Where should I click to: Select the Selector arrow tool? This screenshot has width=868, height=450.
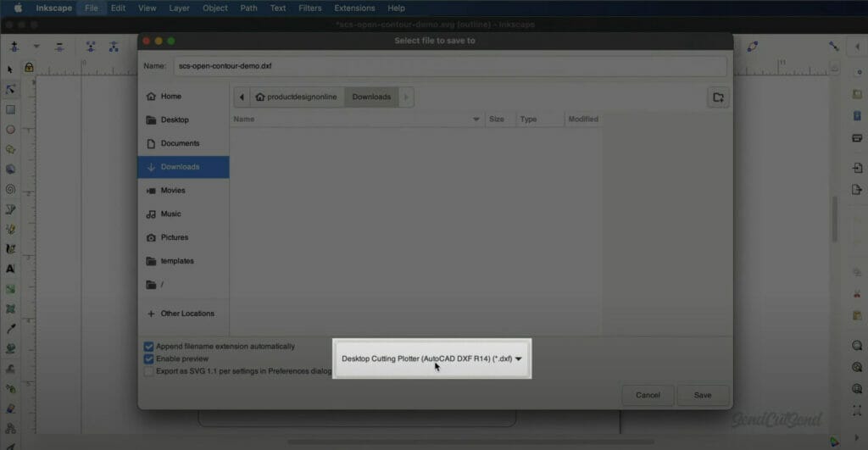(11, 69)
